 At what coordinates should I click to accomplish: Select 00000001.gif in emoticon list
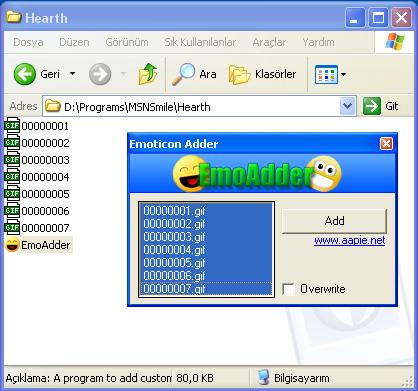(206, 211)
